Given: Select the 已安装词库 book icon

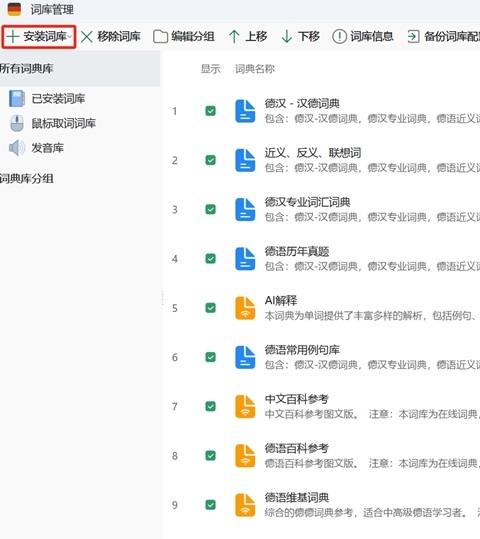Looking at the screenshot, I should click(17, 99).
